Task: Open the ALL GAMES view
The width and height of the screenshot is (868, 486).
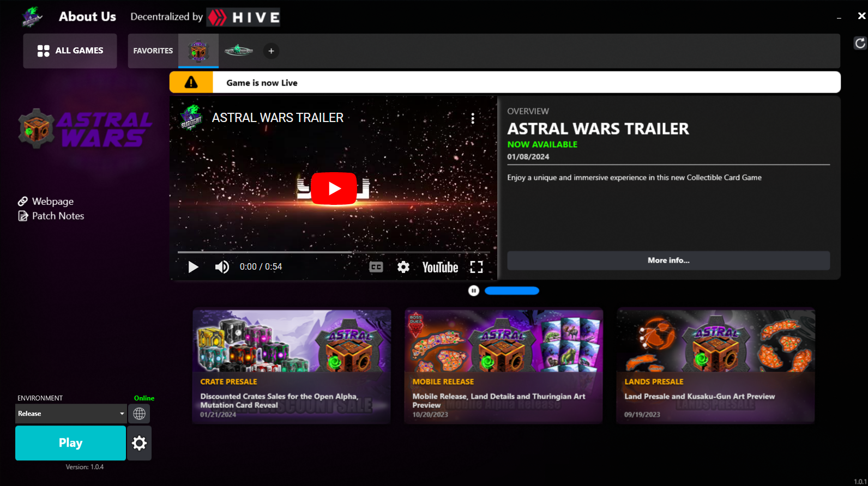Action: coord(70,51)
